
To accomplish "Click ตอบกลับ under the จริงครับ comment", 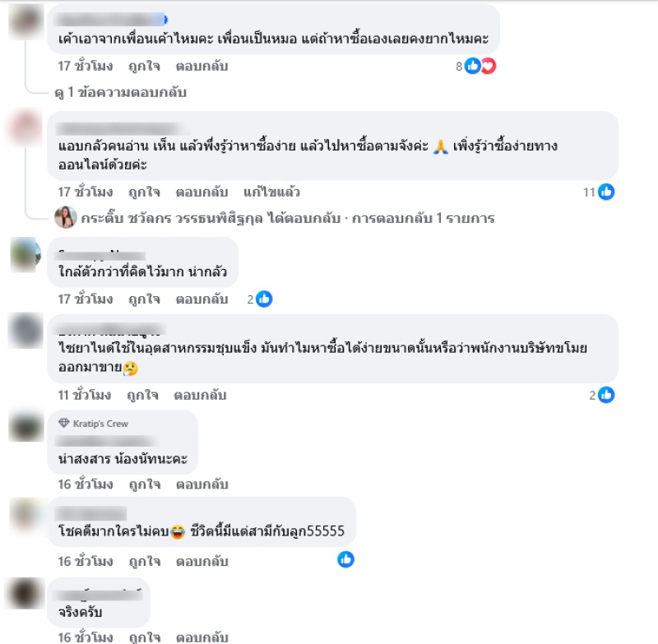I will pos(202,637).
